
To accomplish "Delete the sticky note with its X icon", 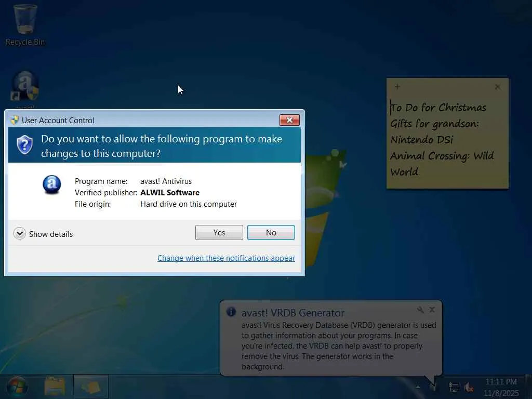I will click(x=497, y=87).
